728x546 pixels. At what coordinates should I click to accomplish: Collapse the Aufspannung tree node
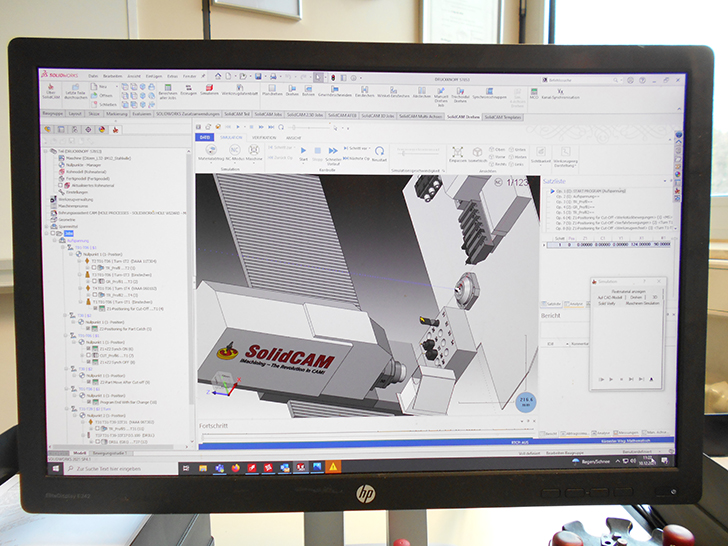55,241
